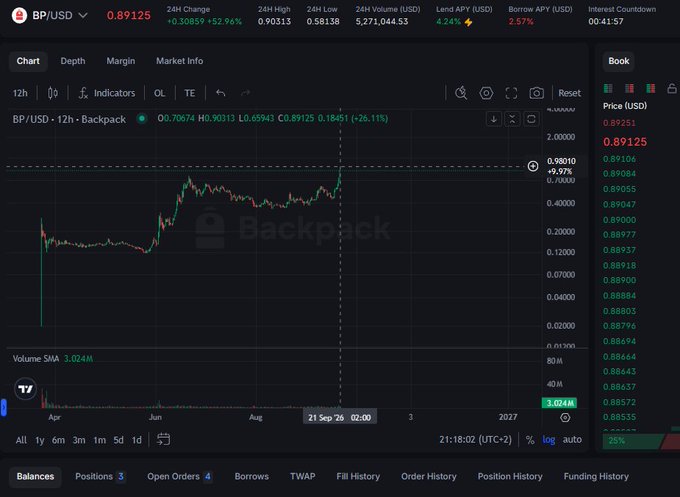Click the blue side panel expander handle
The image size is (680, 497).
(x=3, y=408)
